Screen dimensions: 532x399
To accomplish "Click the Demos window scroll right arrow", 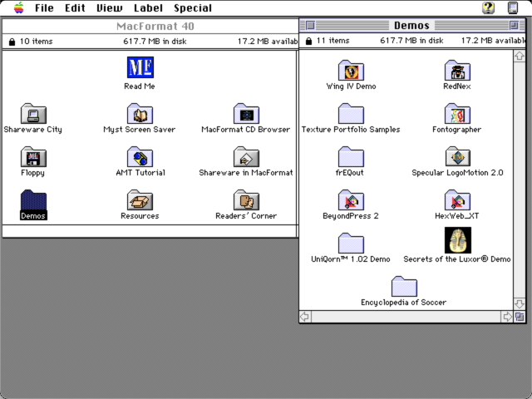I will pos(507,317).
